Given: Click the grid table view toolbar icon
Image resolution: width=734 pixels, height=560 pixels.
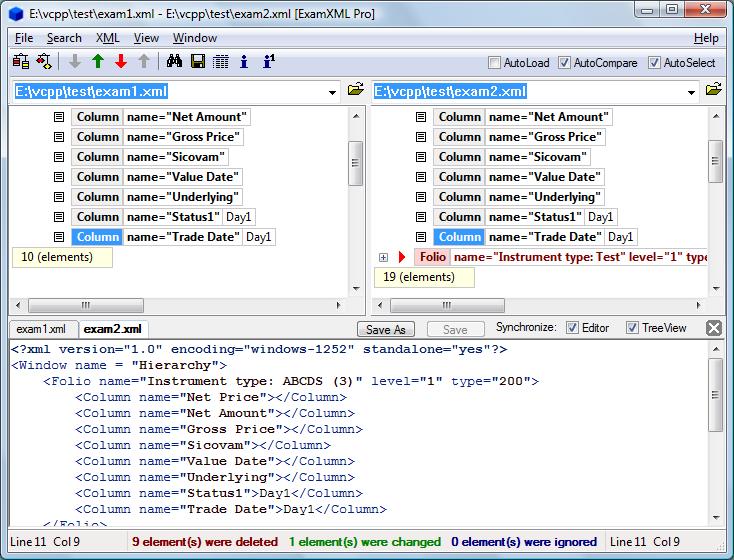Looking at the screenshot, I should [220, 62].
